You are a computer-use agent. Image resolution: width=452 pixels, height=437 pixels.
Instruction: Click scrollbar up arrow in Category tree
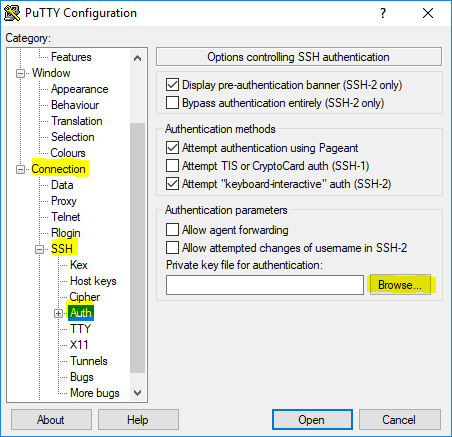(x=137, y=58)
